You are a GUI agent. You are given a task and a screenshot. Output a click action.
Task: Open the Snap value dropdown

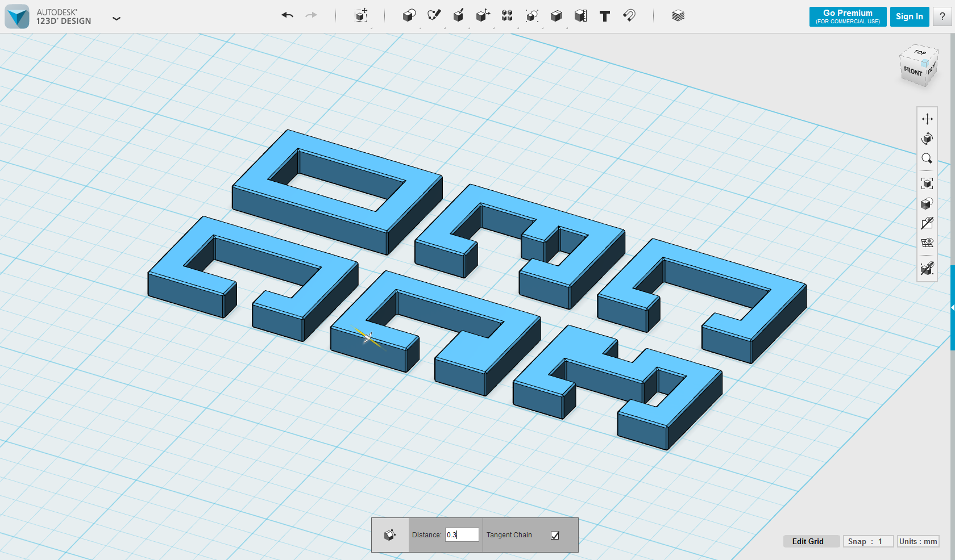868,541
